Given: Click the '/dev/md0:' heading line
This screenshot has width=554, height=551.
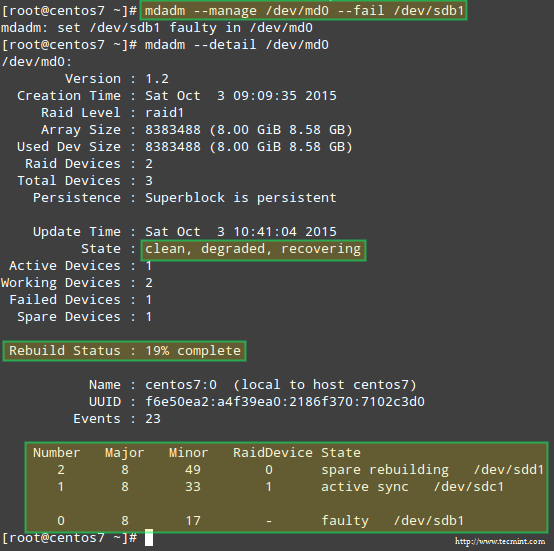Looking at the screenshot, I should [37, 62].
